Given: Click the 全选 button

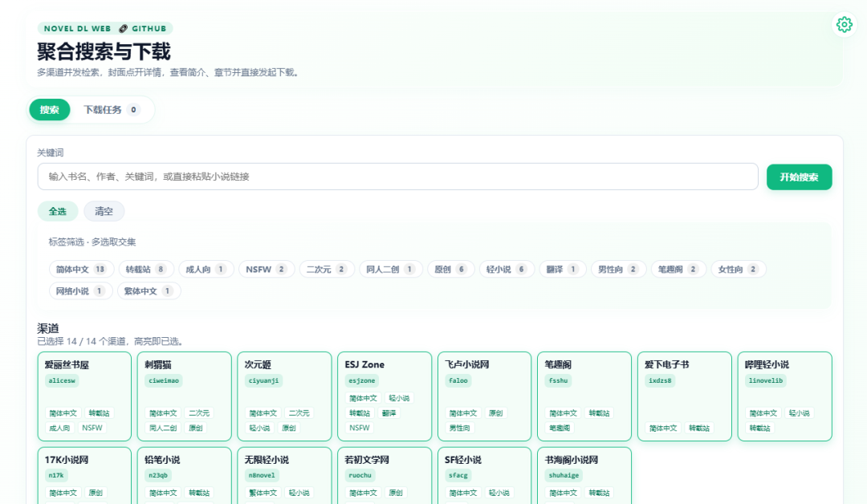Looking at the screenshot, I should point(58,211).
